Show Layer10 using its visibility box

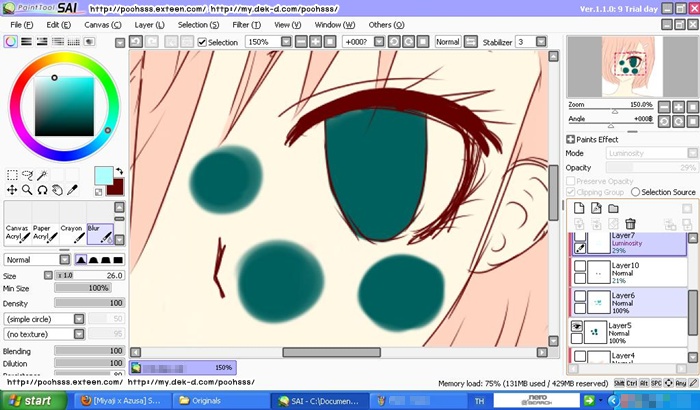click(580, 266)
